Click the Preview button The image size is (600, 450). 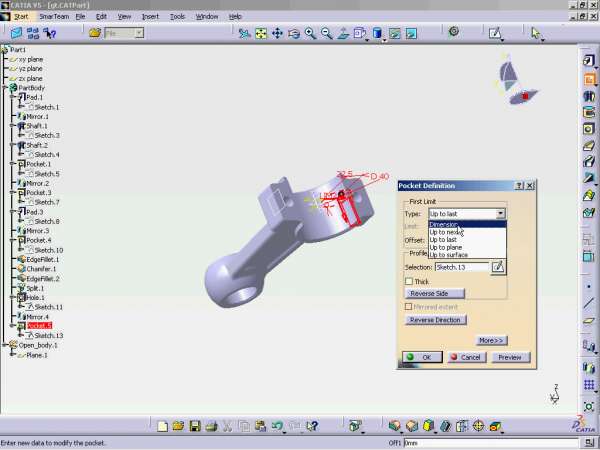tap(510, 357)
